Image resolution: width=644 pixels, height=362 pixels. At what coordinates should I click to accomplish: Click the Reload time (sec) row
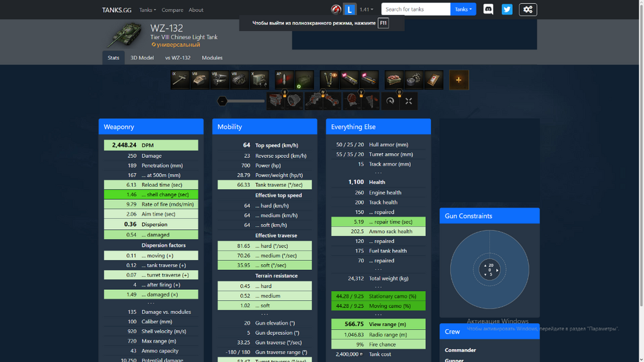pos(151,185)
